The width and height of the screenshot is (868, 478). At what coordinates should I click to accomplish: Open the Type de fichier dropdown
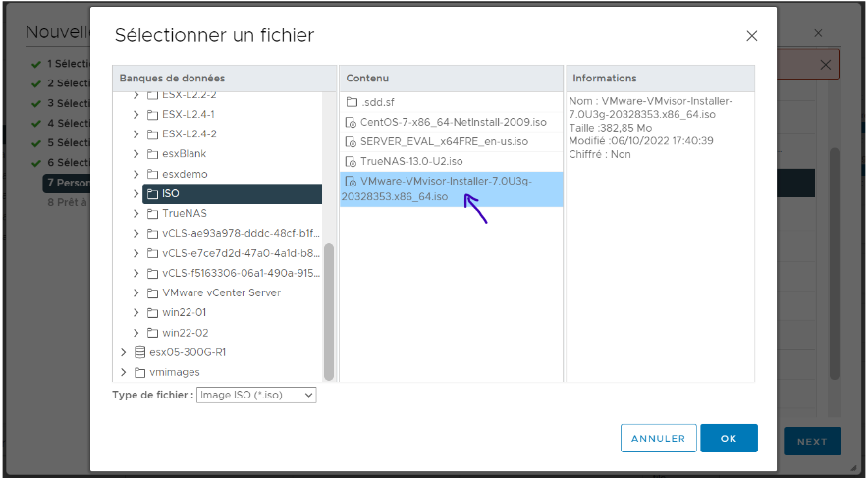(256, 395)
